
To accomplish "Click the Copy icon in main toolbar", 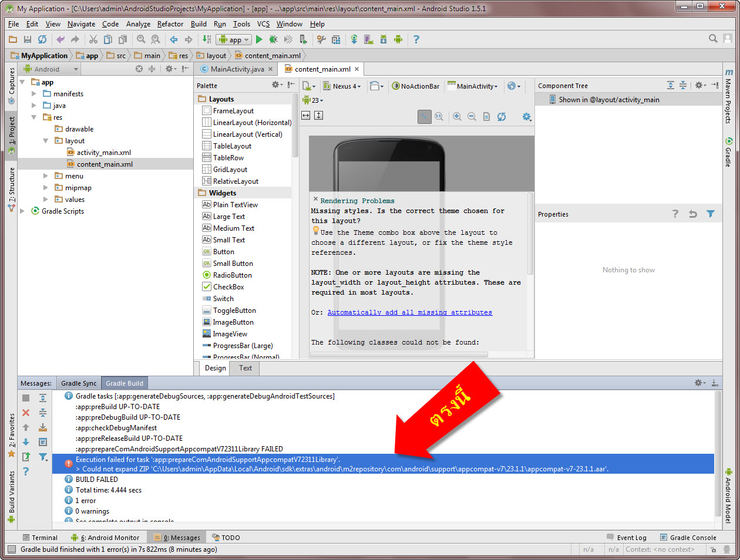I will pos(107,39).
